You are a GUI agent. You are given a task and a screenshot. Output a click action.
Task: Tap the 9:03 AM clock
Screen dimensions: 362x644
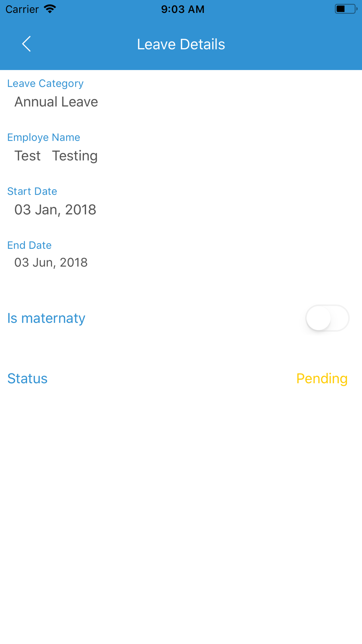point(182,9)
